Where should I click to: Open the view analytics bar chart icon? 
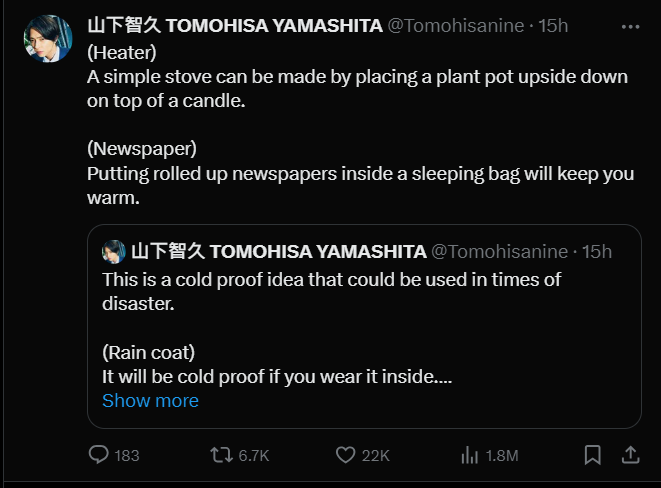click(469, 455)
